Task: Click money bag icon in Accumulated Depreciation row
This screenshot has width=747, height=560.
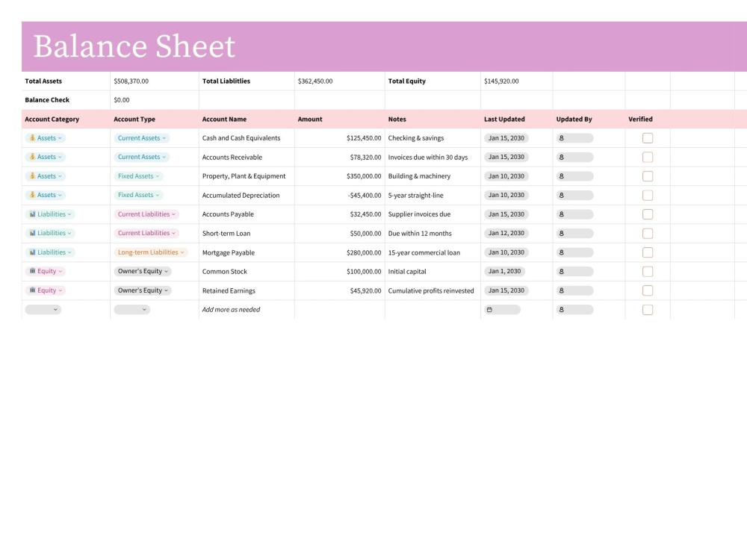Action: click(x=32, y=195)
